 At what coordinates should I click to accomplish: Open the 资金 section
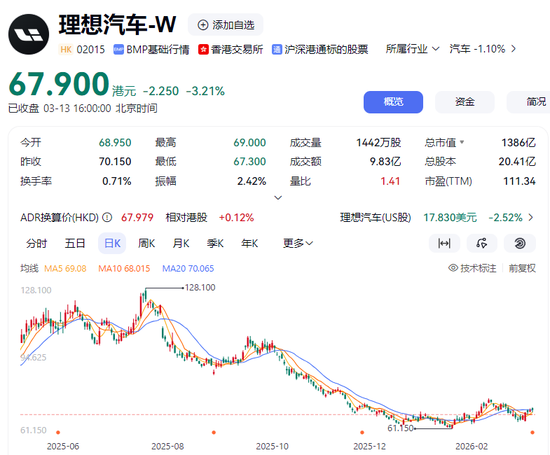pos(465,102)
